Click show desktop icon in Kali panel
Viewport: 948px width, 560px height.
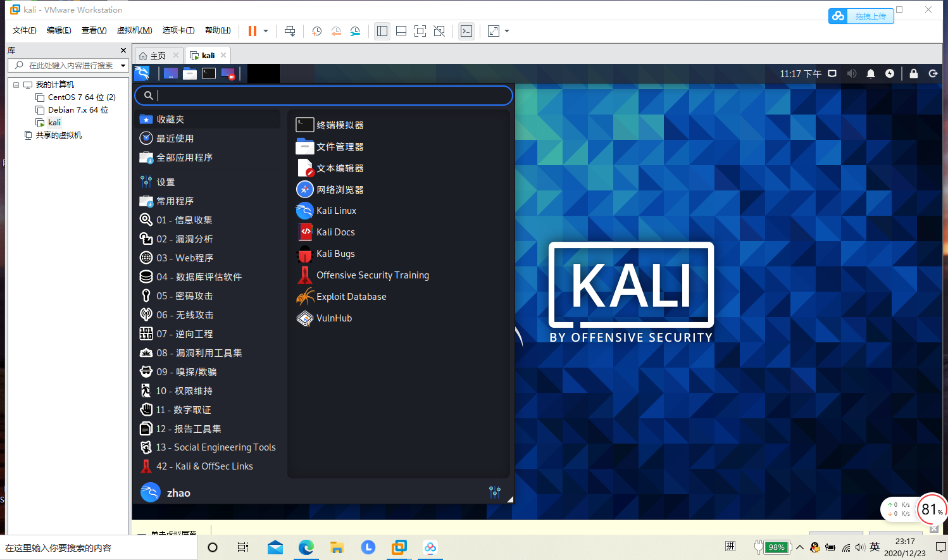coord(170,73)
